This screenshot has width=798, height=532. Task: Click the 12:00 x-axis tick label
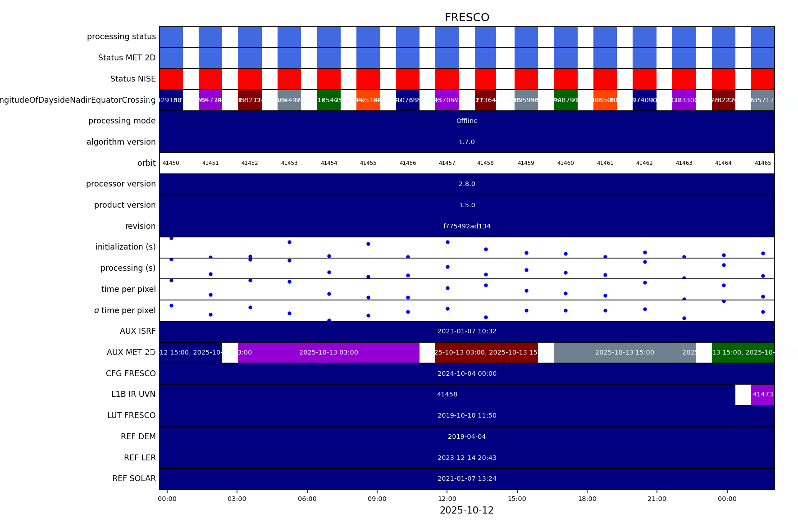[447, 499]
